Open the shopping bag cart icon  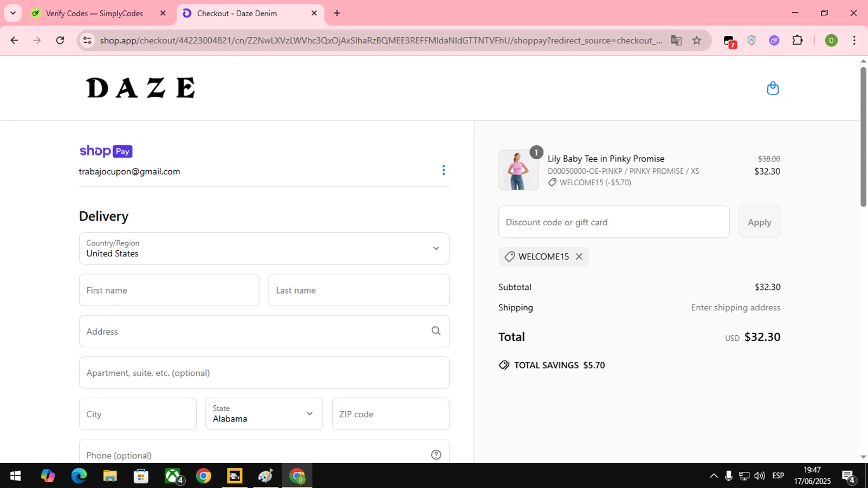773,88
